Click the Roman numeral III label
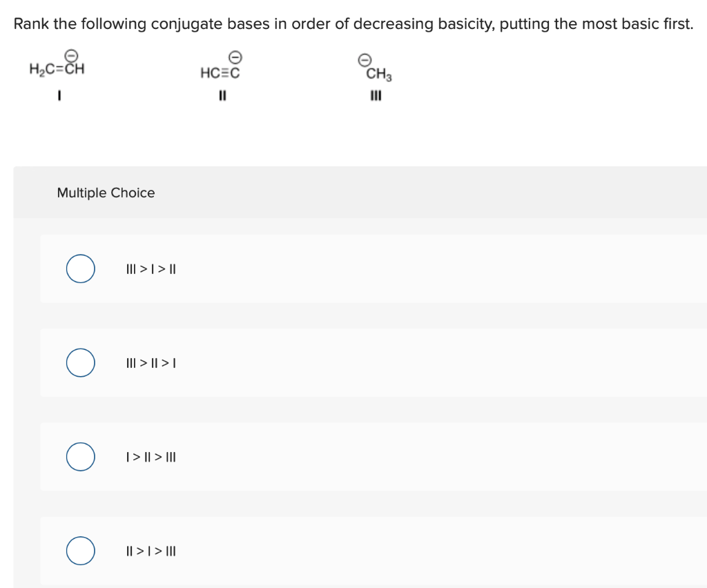Viewport: 707px width, 588px height. 375,97
